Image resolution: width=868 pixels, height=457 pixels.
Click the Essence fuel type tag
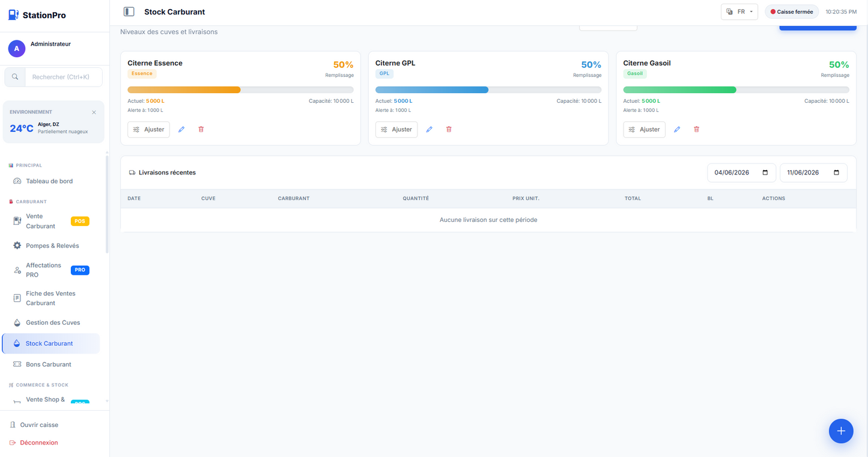click(x=142, y=74)
